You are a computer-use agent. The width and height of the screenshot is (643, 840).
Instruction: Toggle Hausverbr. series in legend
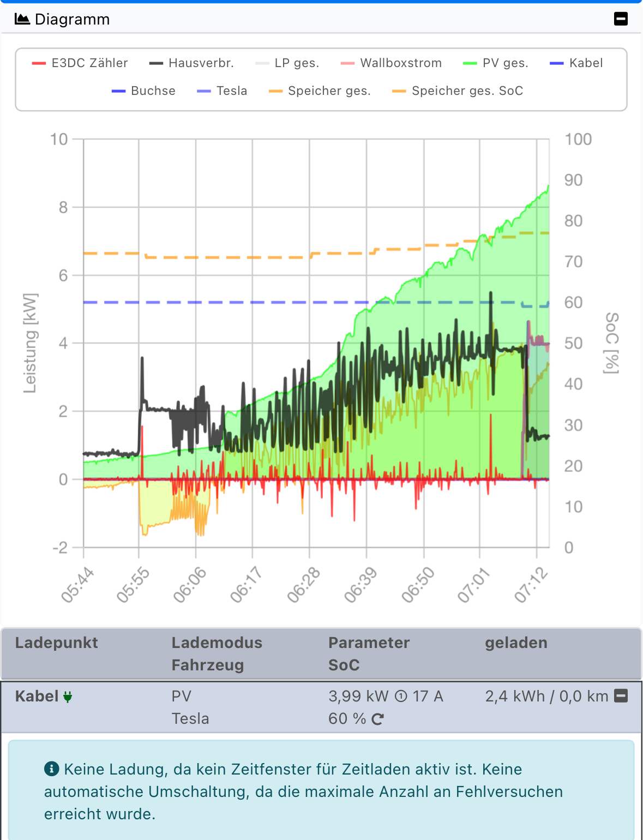click(x=191, y=63)
